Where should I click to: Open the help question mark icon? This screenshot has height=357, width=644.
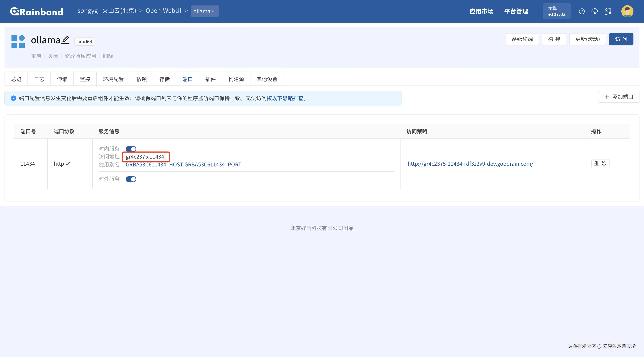coord(582,11)
